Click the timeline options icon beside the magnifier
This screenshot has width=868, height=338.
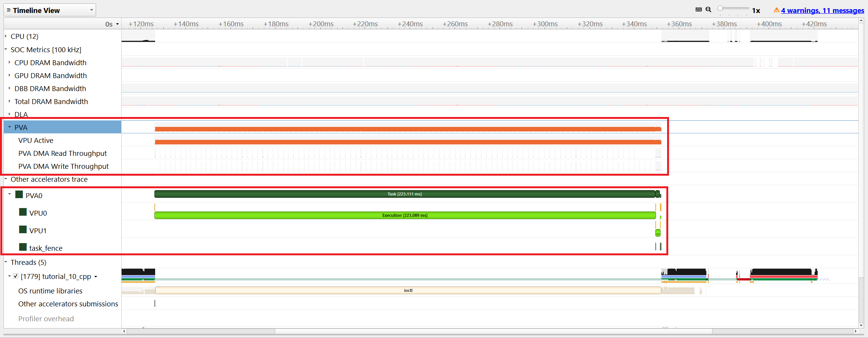point(698,10)
